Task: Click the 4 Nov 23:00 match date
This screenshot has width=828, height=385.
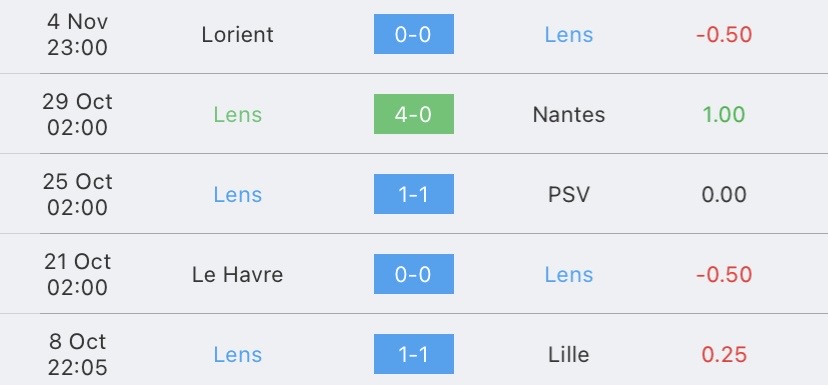Action: [x=78, y=35]
